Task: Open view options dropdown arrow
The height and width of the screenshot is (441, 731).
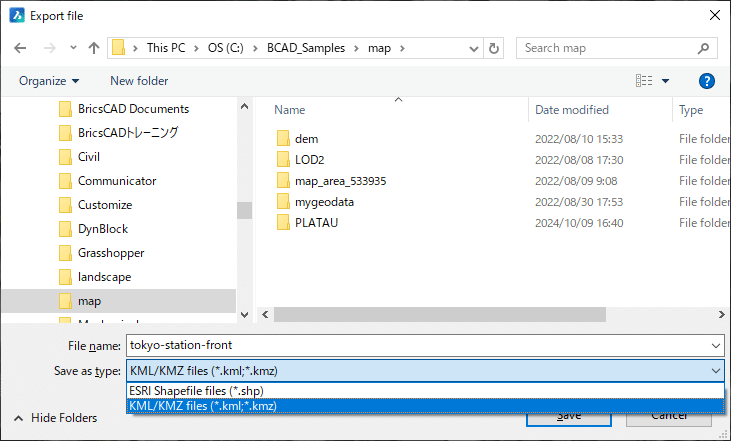Action: (666, 81)
